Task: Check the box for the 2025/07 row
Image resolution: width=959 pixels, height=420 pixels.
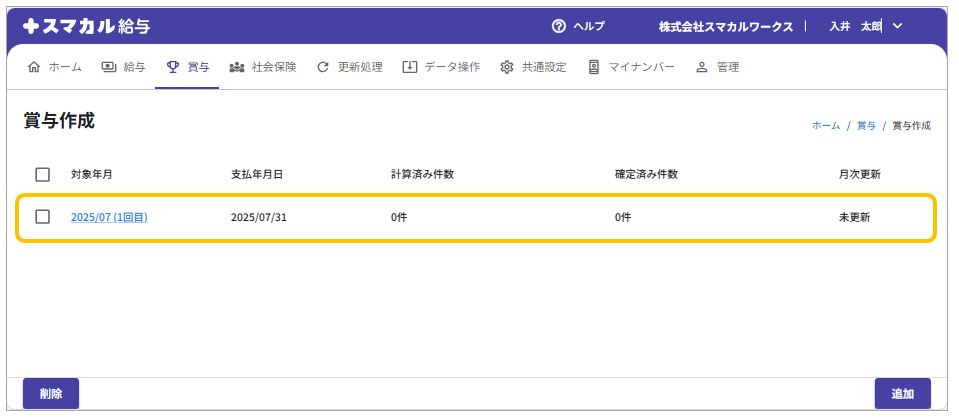Action: tap(43, 217)
